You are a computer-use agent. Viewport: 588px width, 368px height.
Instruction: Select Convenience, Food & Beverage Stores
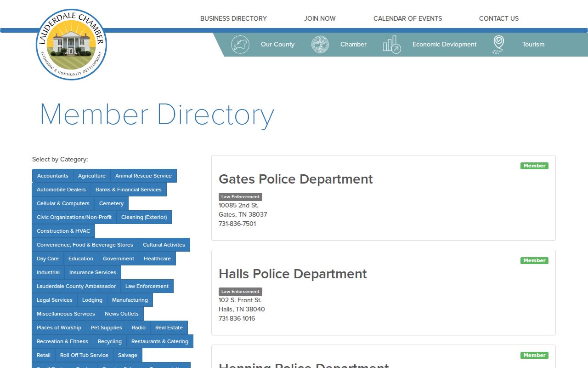click(x=85, y=245)
